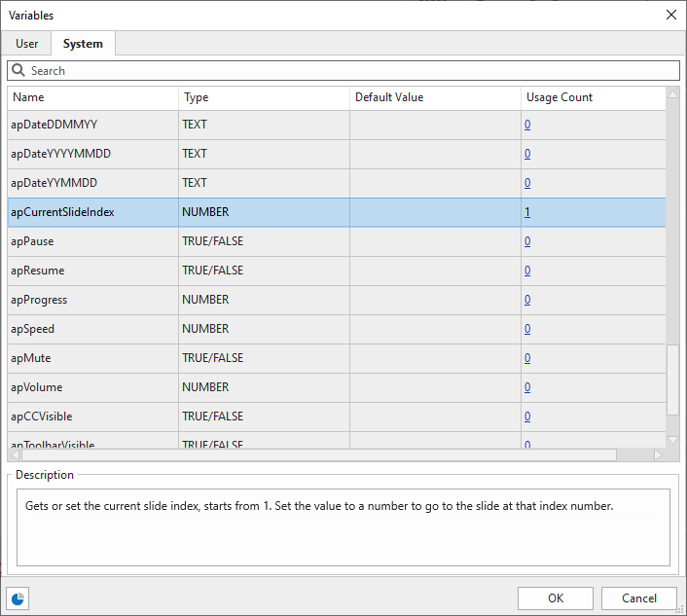The height and width of the screenshot is (616, 687).
Task: Sort by the Type column header
Action: click(x=264, y=97)
